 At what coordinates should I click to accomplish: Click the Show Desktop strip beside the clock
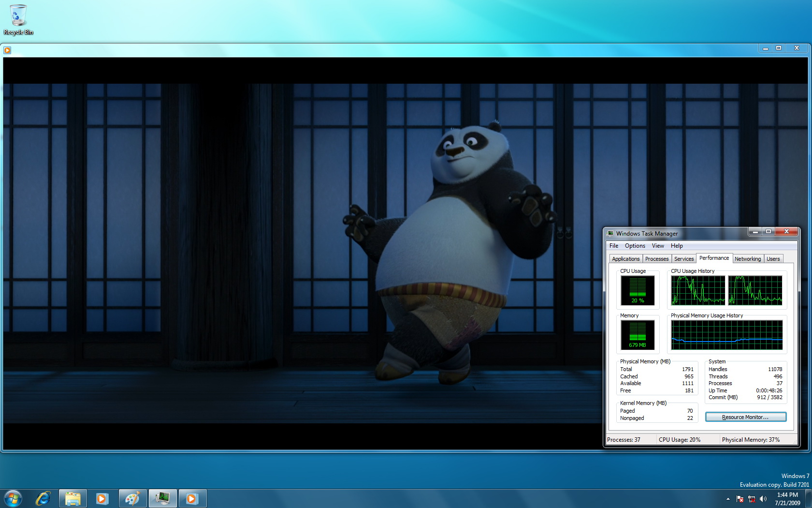[808, 498]
